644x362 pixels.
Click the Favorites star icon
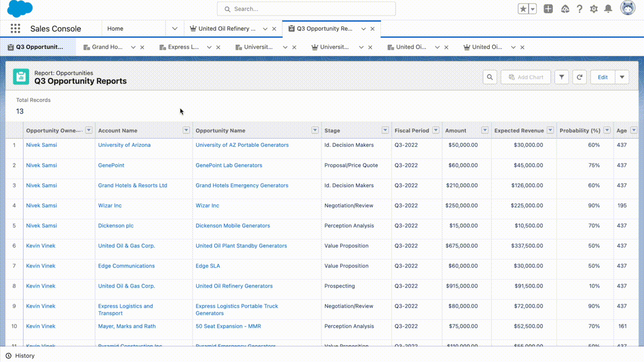523,9
